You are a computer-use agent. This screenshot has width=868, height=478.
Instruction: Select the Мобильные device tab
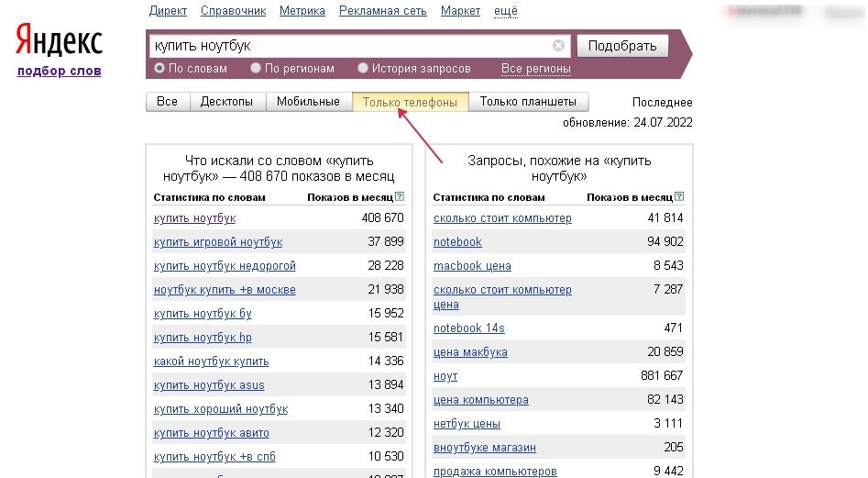[x=308, y=102]
